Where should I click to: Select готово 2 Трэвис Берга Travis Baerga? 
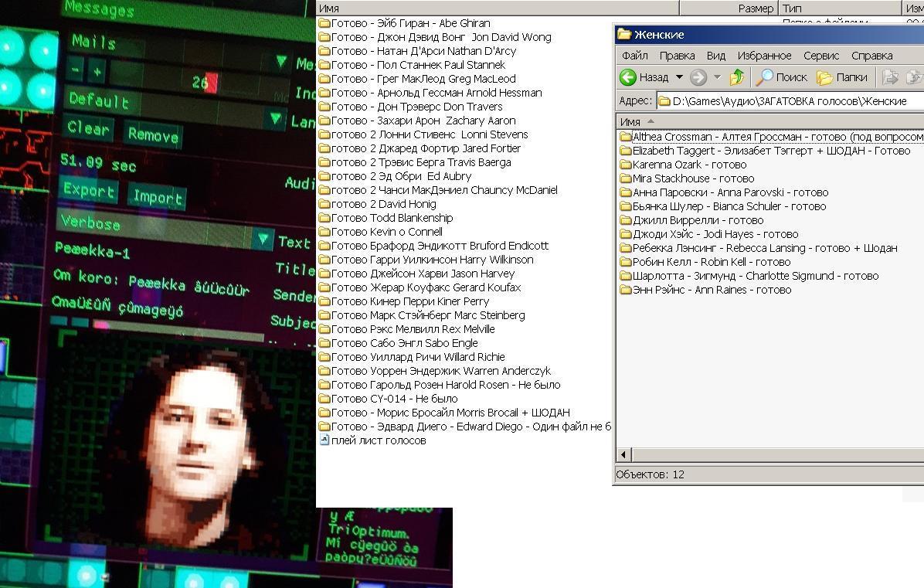(421, 162)
